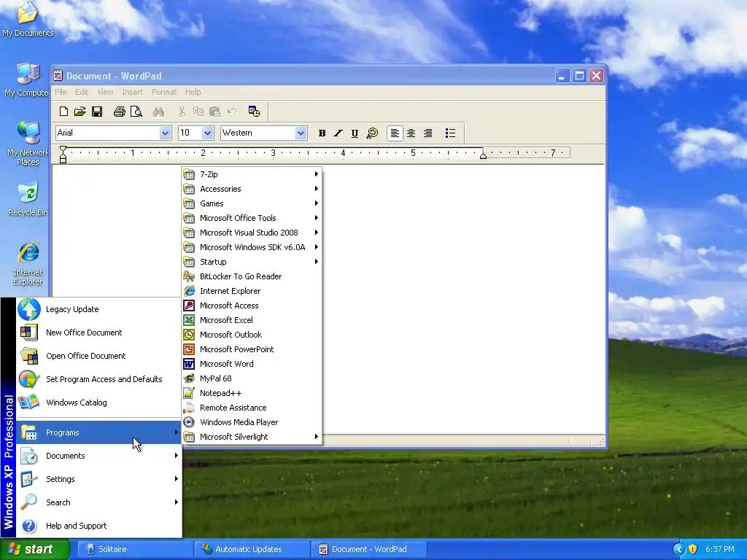This screenshot has height=560, width=747.
Task: Open Print Preview from the toolbar
Action: pyautogui.click(x=136, y=112)
